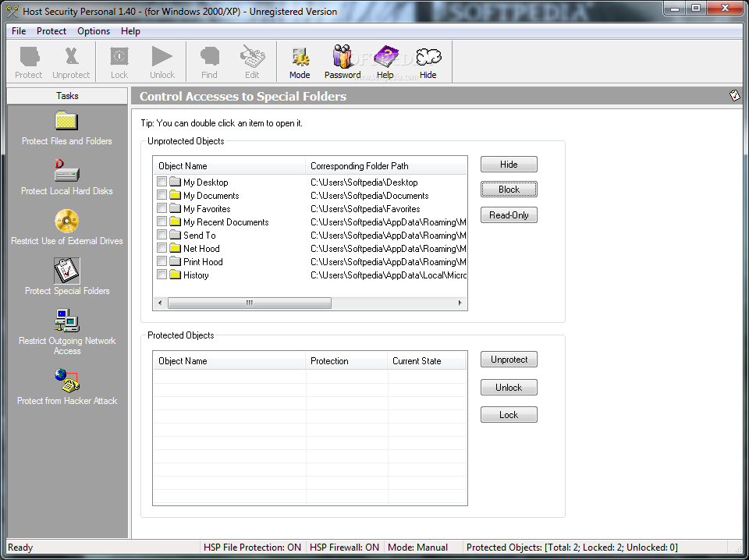The image size is (749, 560).
Task: Click the scroll left arrow in unprotected list
Action: coord(160,303)
